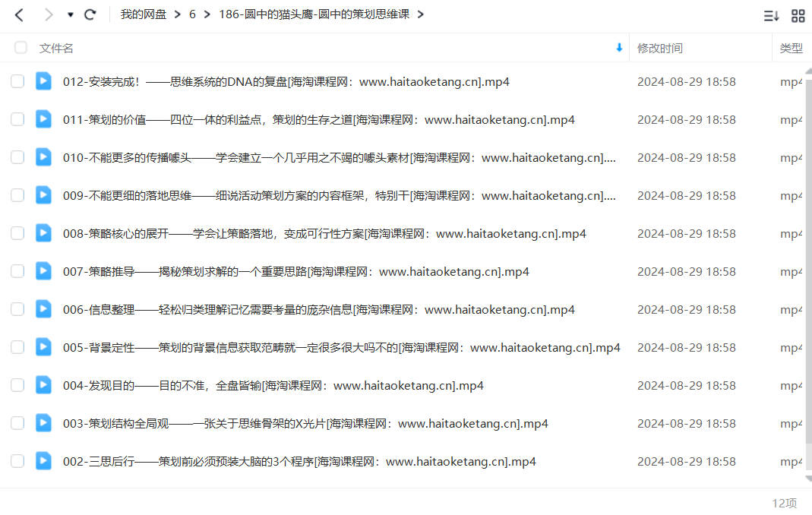Select file name 012-安装完成！思维系统的DNA的复盘
The image size is (812, 515).
point(286,82)
